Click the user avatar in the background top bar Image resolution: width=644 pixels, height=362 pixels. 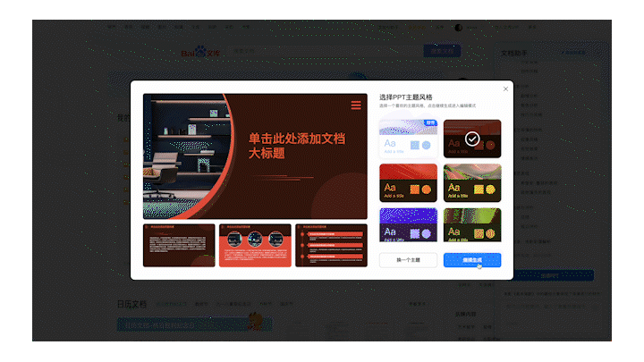(458, 28)
